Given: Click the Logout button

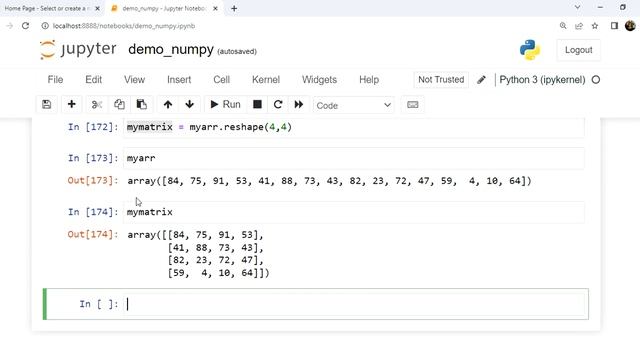Looking at the screenshot, I should (x=578, y=50).
